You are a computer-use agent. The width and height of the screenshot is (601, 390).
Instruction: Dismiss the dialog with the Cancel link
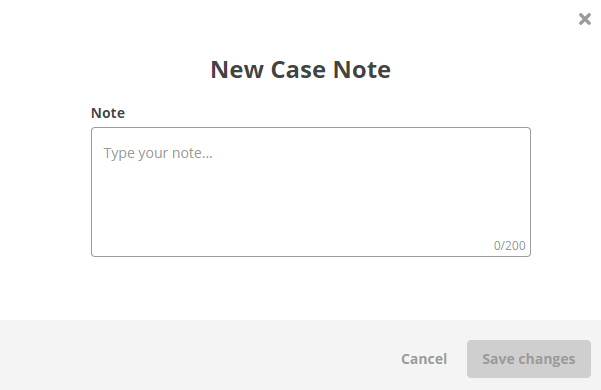pyautogui.click(x=424, y=359)
